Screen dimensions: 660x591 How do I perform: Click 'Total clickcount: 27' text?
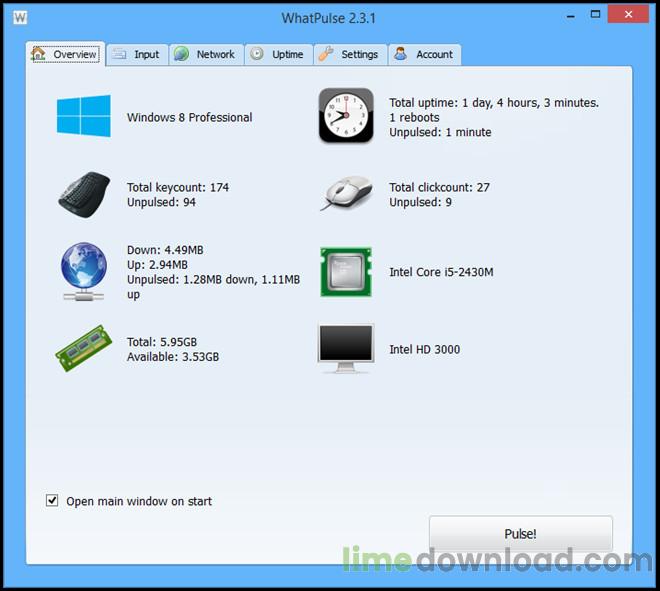pos(439,187)
